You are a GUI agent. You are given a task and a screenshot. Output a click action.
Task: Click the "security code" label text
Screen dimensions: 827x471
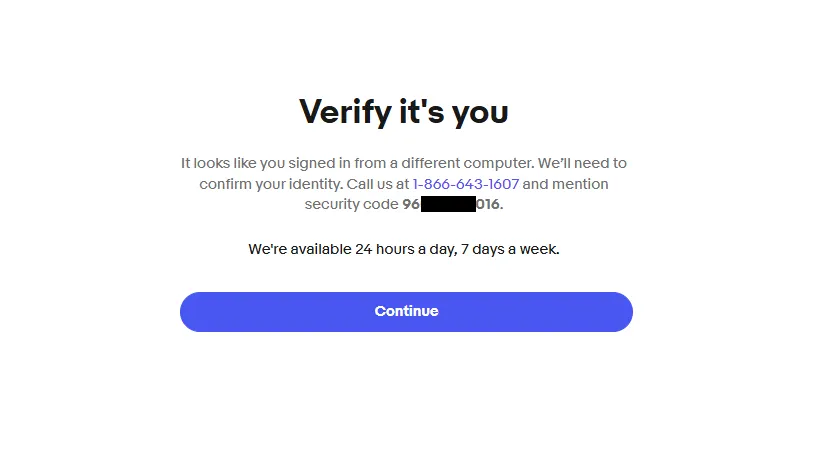351,205
